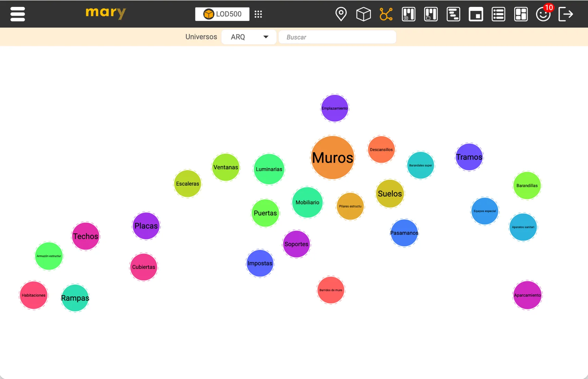This screenshot has height=379, width=588.
Task: Click the Habitaciones node
Action: tap(34, 295)
